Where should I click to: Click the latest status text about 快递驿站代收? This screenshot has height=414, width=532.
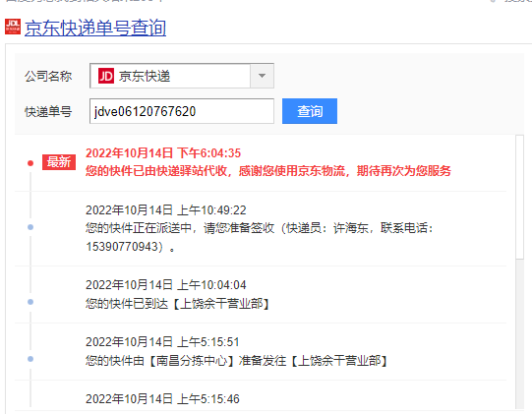(268, 171)
